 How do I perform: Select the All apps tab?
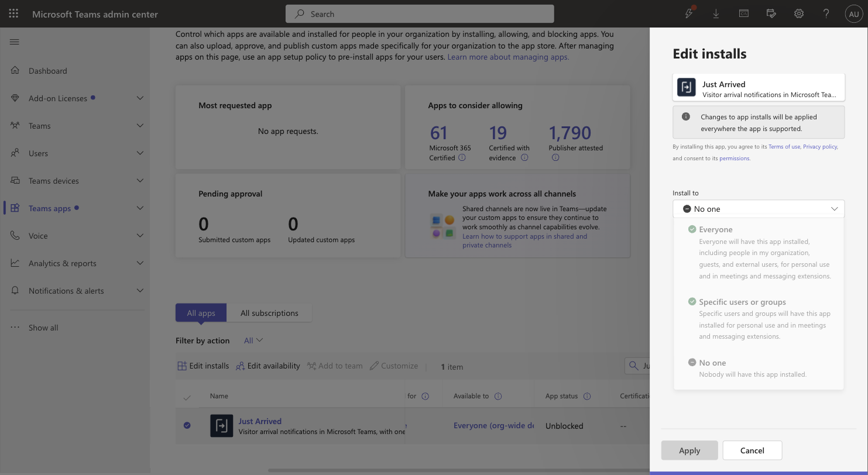pos(201,313)
